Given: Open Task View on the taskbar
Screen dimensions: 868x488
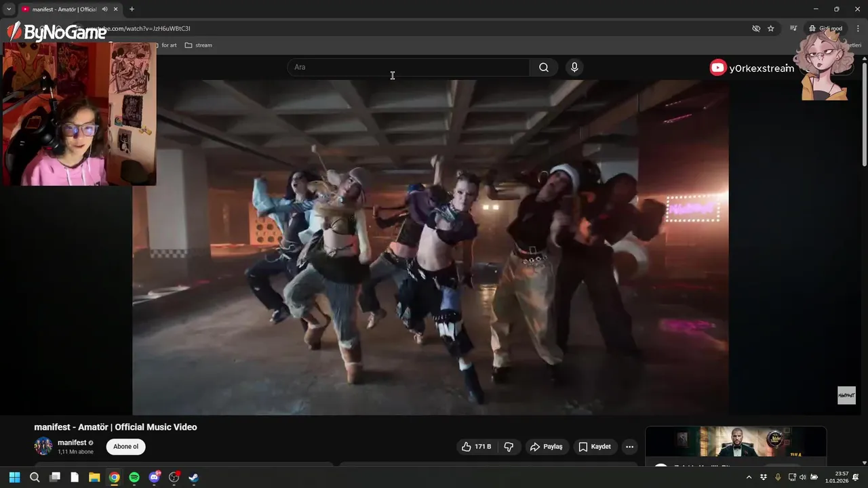Looking at the screenshot, I should pos(55,477).
